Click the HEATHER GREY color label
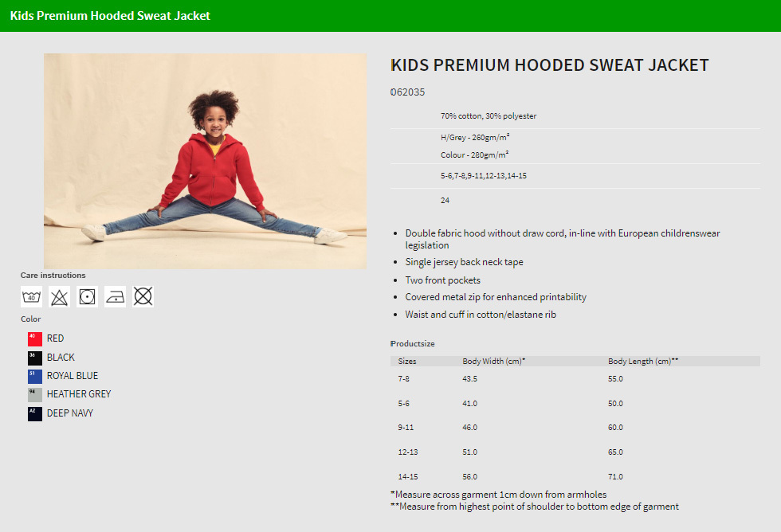The height and width of the screenshot is (532, 781). 79,394
